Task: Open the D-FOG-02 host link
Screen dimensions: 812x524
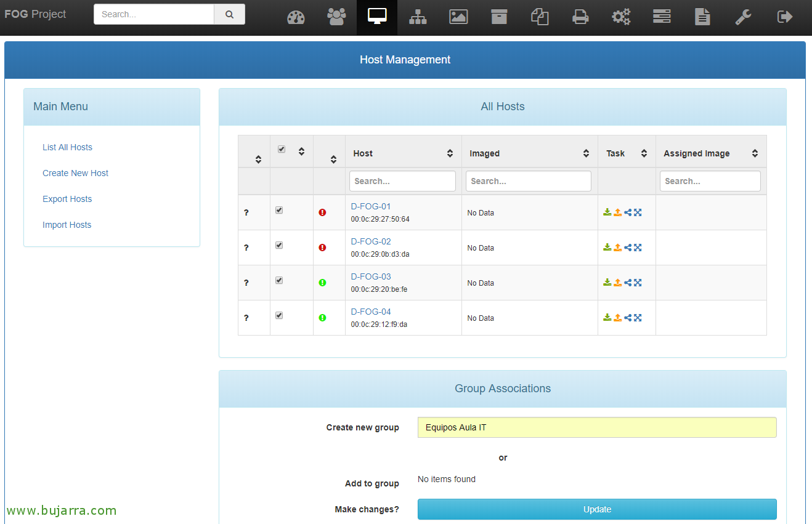Action: pos(371,241)
